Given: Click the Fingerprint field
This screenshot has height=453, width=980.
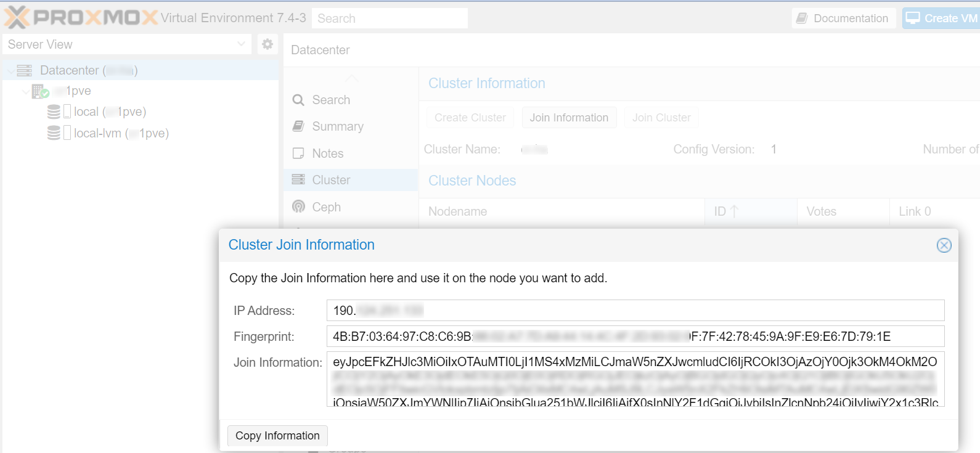Looking at the screenshot, I should [635, 337].
